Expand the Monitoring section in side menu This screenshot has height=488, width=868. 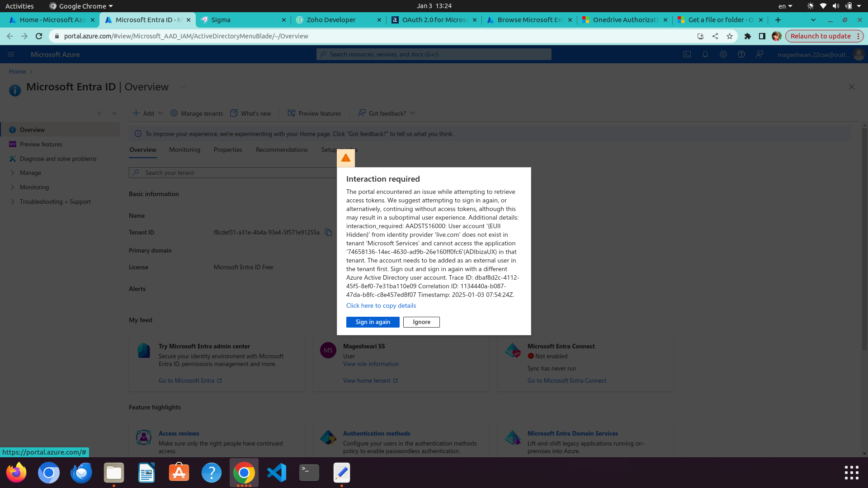[x=60, y=187]
